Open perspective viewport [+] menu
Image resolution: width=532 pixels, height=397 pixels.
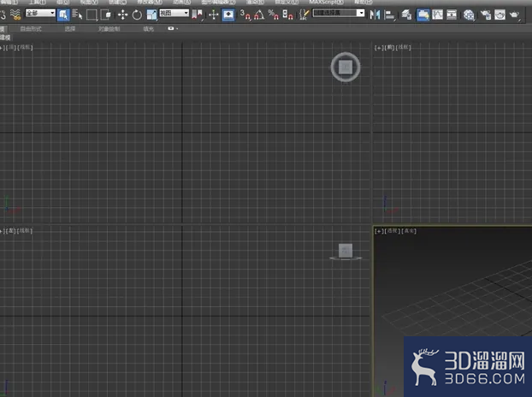coord(379,231)
